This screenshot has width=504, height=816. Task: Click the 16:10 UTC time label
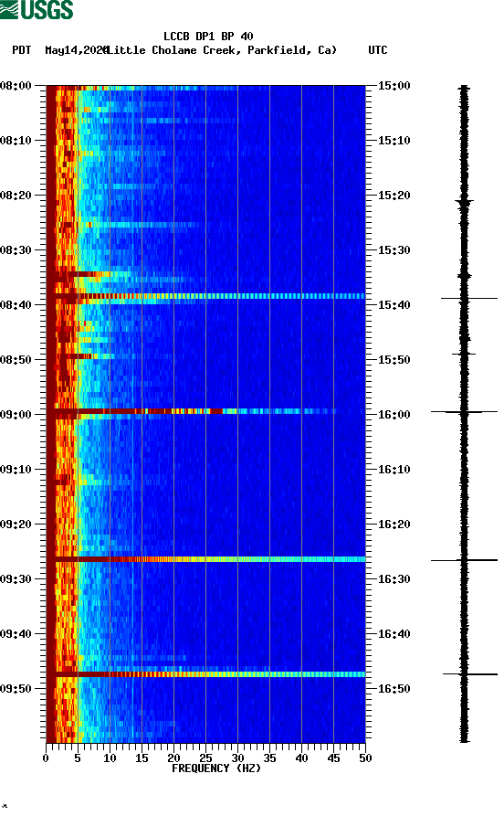click(394, 470)
